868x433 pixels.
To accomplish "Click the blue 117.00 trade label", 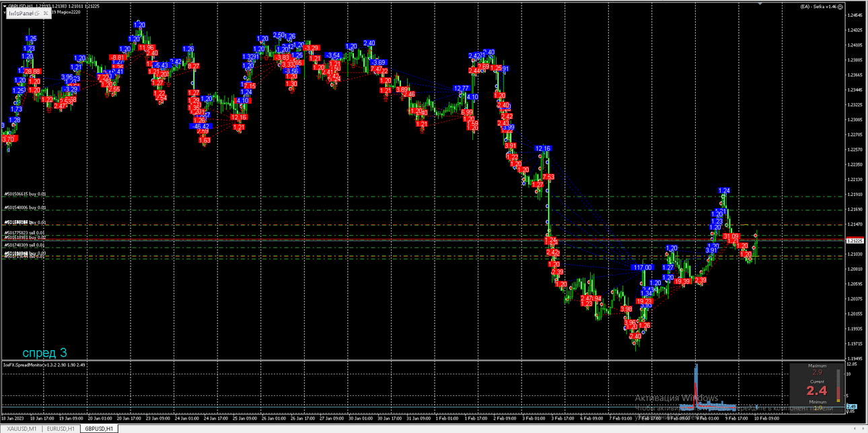I will tap(642, 267).
